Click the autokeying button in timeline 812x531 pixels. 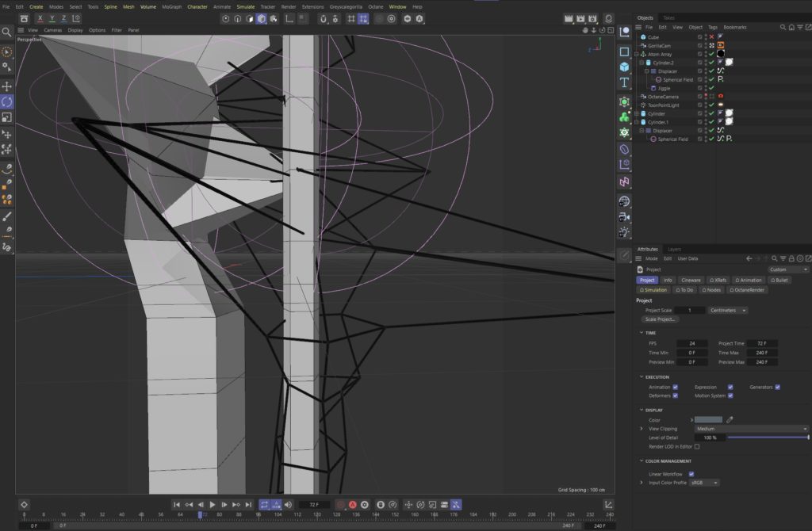coord(353,505)
